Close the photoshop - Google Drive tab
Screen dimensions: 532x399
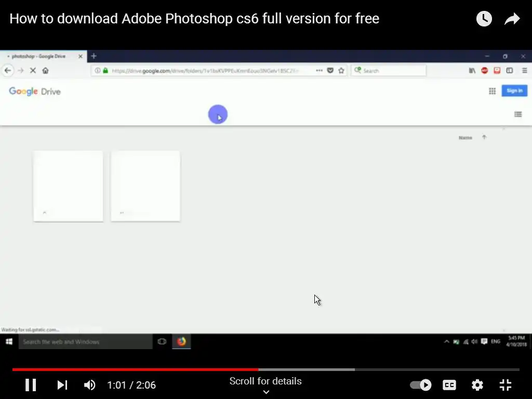[x=81, y=56]
